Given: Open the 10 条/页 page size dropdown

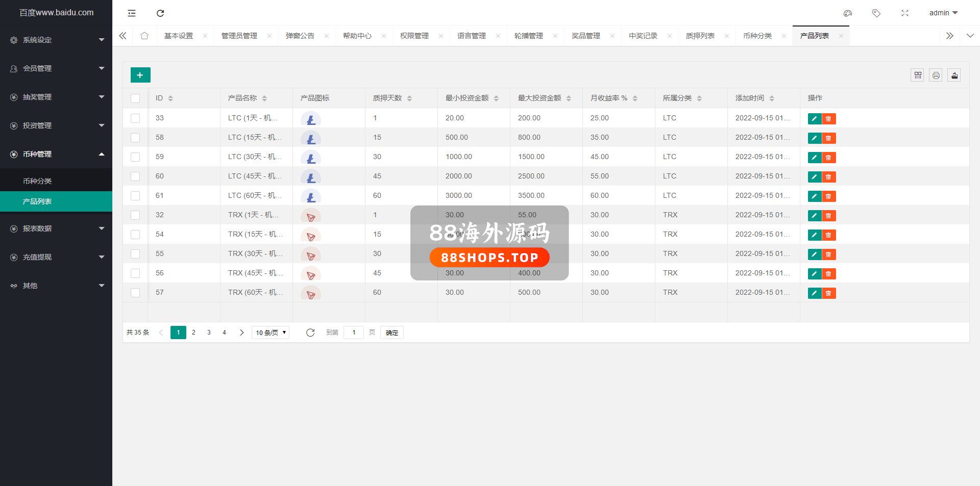Looking at the screenshot, I should tap(271, 332).
